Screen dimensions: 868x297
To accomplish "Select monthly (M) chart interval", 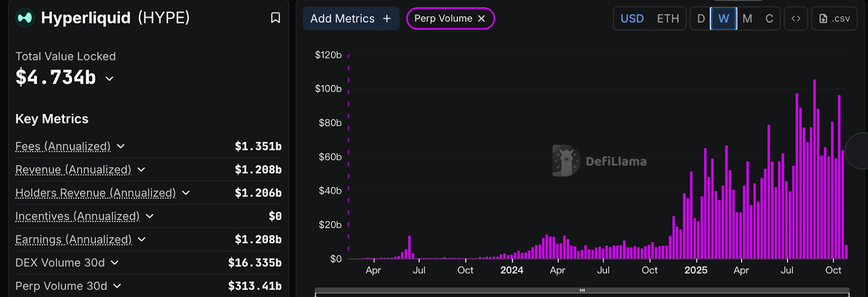I will [x=747, y=18].
